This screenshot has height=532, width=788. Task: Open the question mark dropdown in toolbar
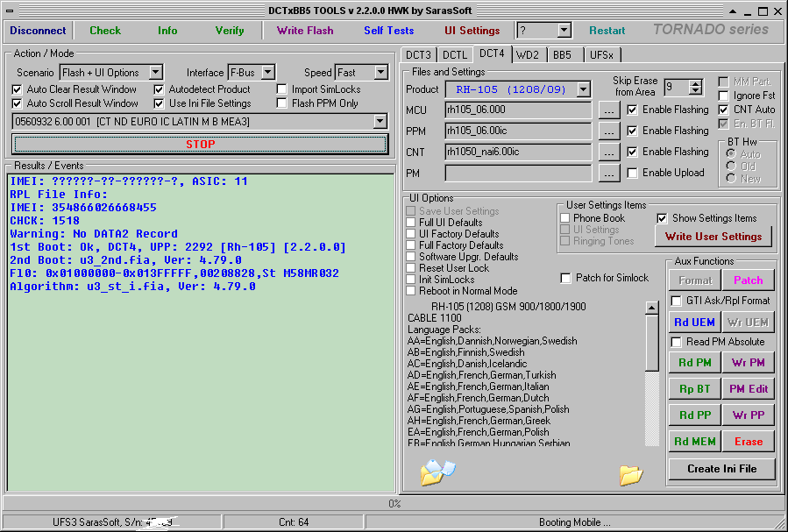pyautogui.click(x=564, y=30)
